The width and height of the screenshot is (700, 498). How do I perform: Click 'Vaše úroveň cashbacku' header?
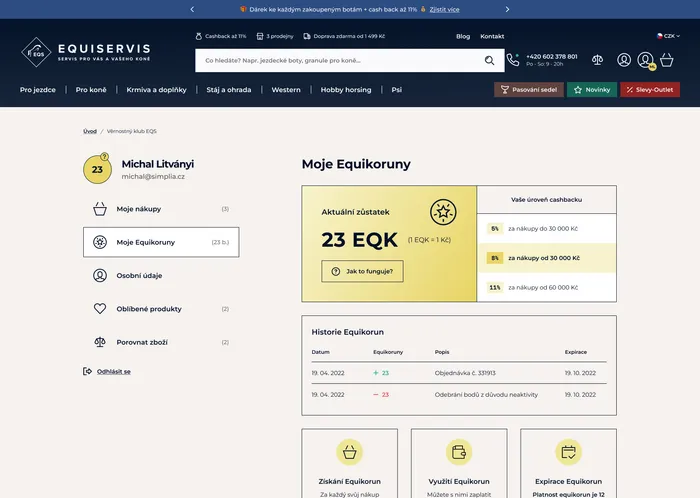click(x=546, y=199)
